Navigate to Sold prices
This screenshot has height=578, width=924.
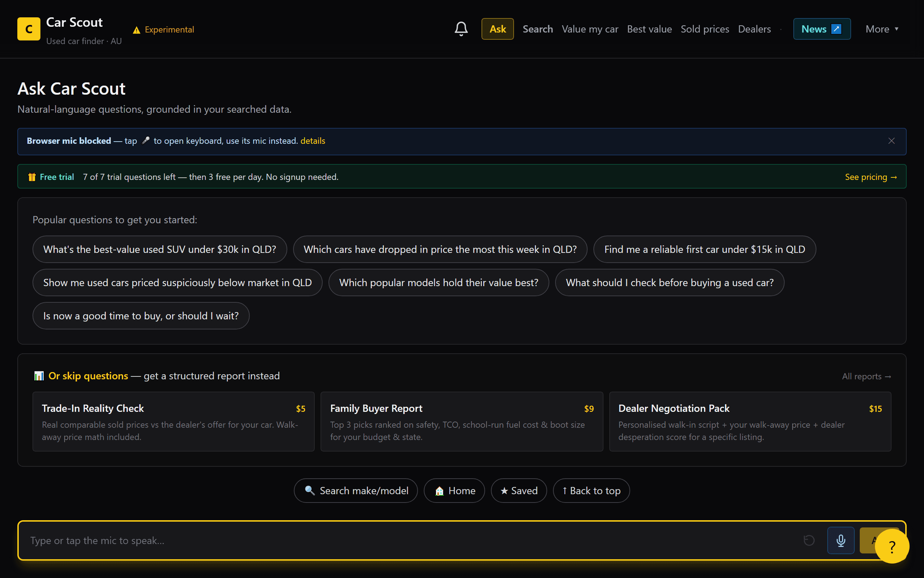click(705, 29)
